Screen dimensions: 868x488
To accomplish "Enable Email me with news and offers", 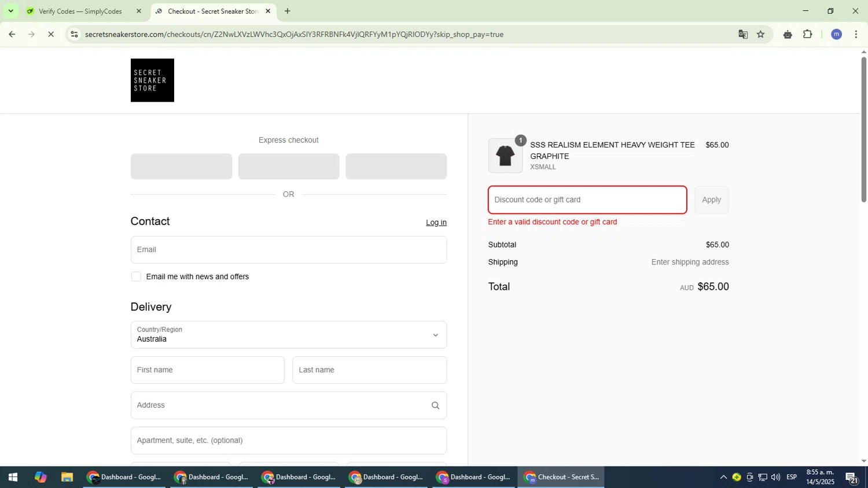I will [x=136, y=276].
